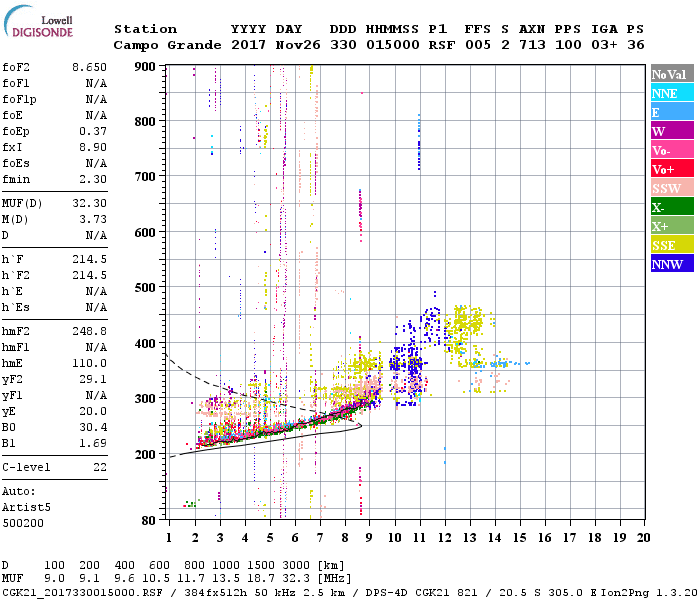
Task: Click the MUF 9.0 value for 100 km
Action: [54, 578]
